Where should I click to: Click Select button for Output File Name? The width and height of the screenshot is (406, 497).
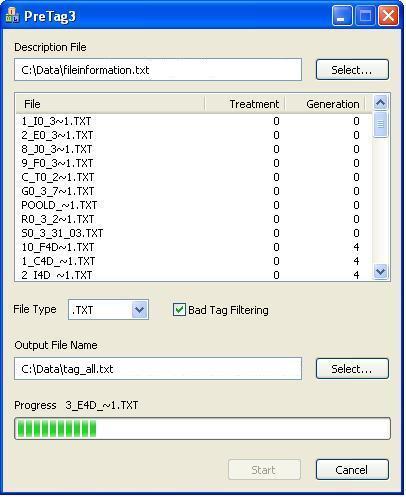coord(352,369)
